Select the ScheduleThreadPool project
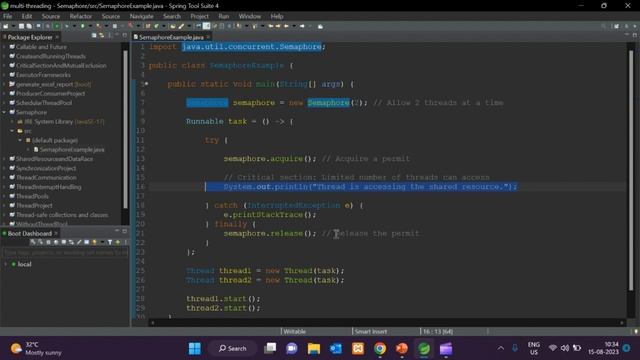Screen dimensions: 640x360 pos(44,103)
